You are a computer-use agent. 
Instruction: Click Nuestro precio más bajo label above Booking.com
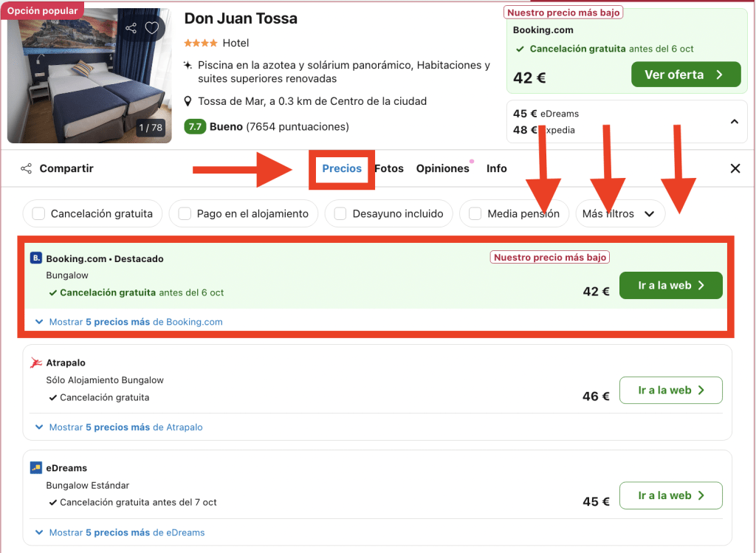tap(563, 13)
